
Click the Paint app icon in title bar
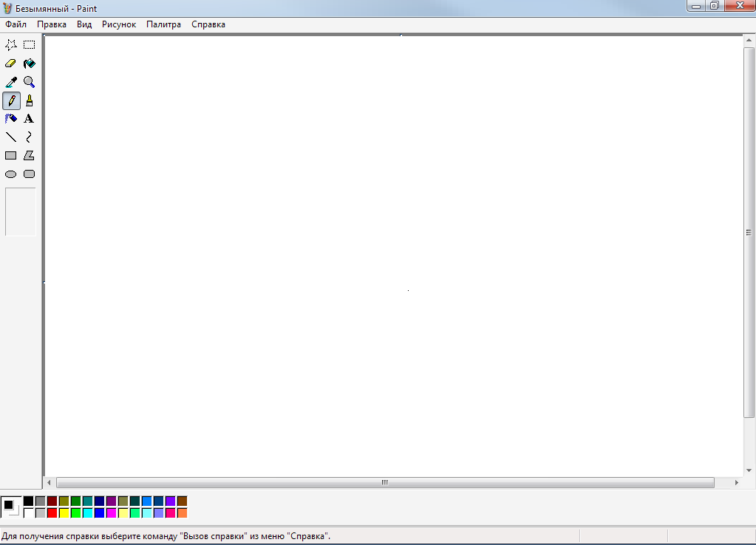[7, 8]
